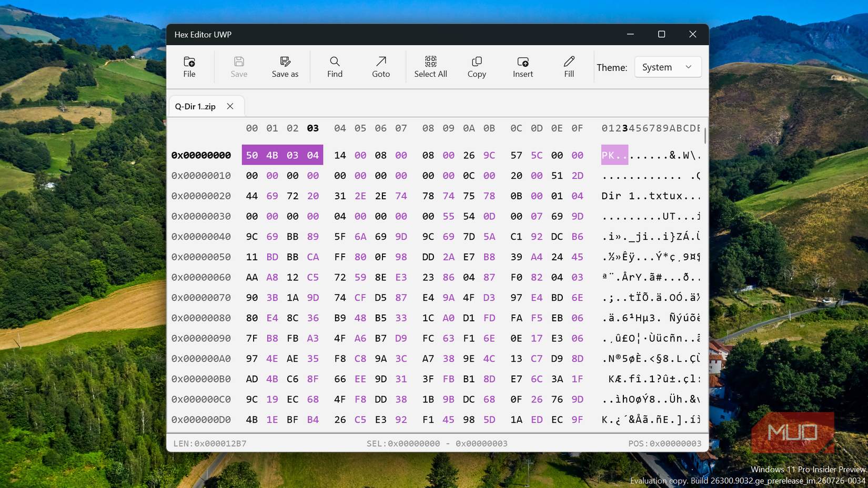Select offset row 0x000000A0
This screenshot has height=488, width=868.
click(x=201, y=359)
